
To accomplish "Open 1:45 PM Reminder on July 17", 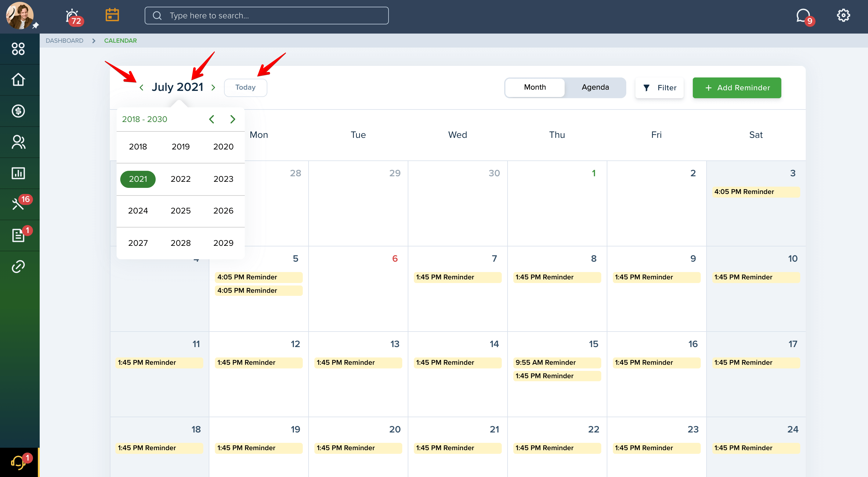I will pyautogui.click(x=756, y=363).
